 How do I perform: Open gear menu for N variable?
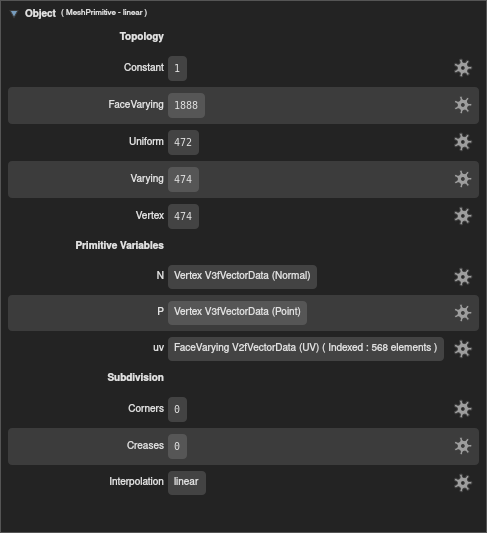click(463, 277)
